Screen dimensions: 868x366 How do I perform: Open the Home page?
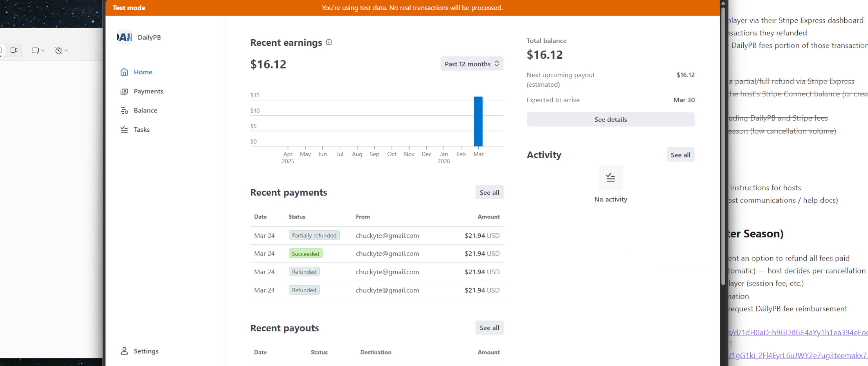point(143,72)
